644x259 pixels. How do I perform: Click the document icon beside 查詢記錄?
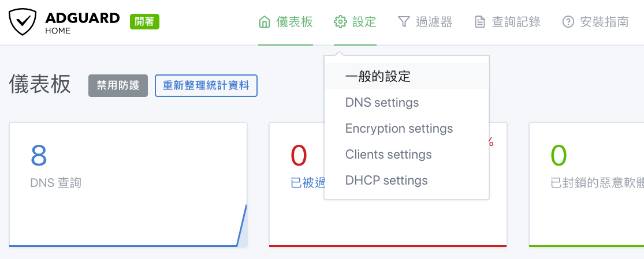[x=480, y=22]
